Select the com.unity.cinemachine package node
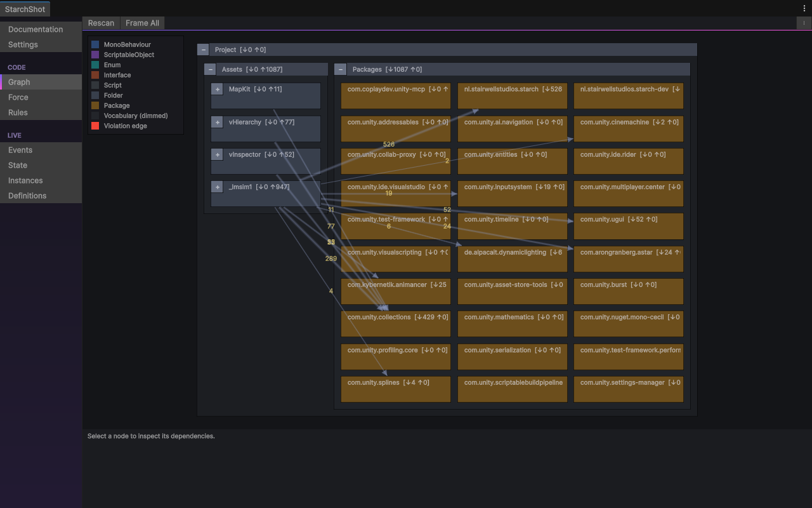 coord(629,128)
